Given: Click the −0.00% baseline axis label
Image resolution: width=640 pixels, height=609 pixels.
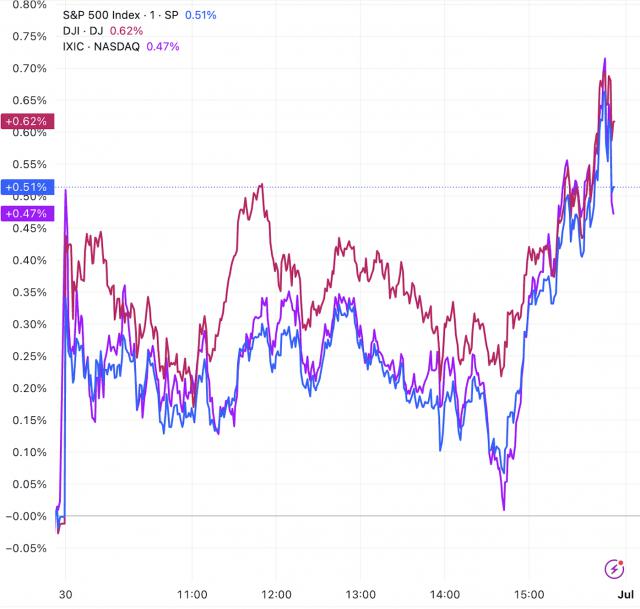Looking at the screenshot, I should coord(25,516).
